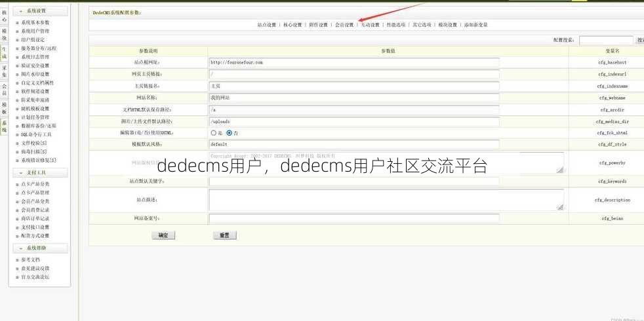Open the 性能选项 config tab
The height and width of the screenshot is (321, 644).
click(x=396, y=25)
